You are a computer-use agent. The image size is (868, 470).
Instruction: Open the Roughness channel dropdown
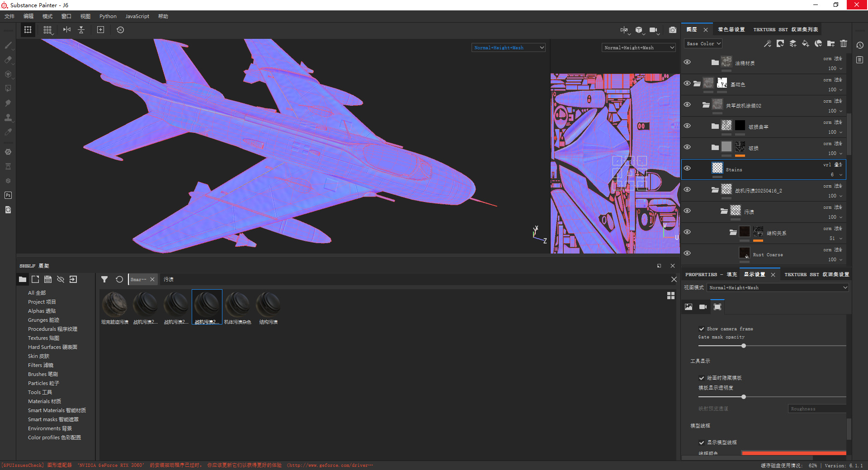(x=817, y=409)
